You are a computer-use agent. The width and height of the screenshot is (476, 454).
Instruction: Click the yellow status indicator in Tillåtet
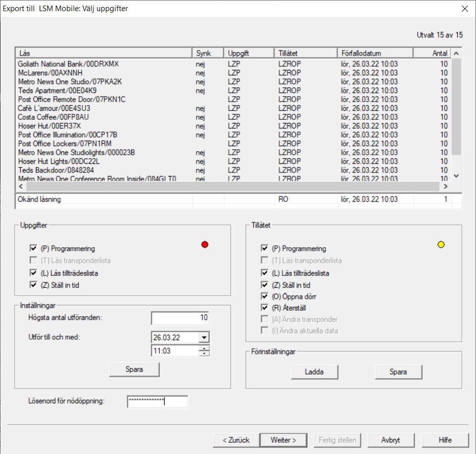point(441,245)
